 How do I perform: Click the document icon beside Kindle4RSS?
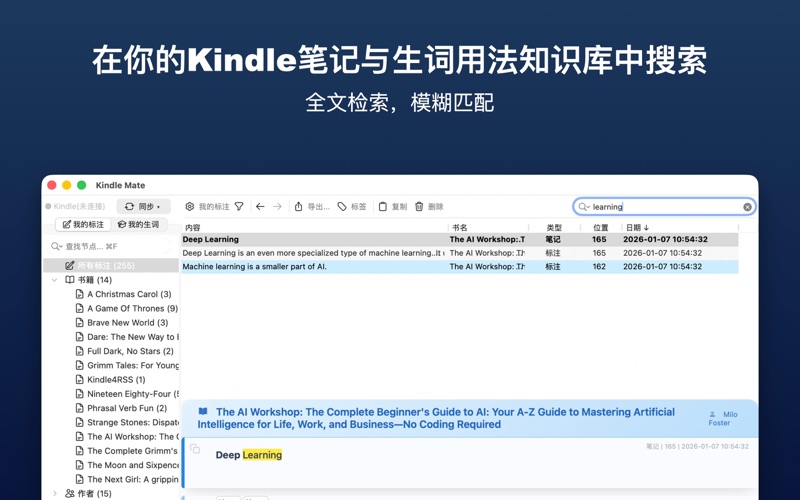point(79,380)
